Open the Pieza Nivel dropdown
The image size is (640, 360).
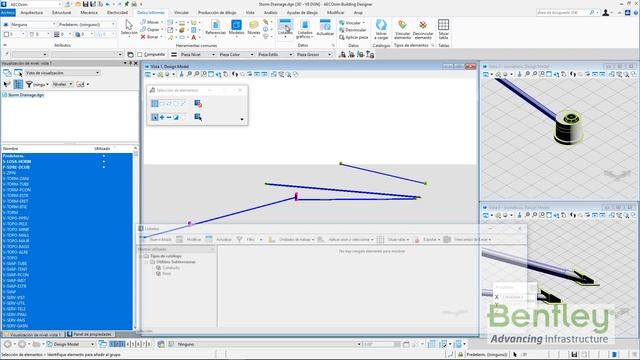[x=198, y=54]
